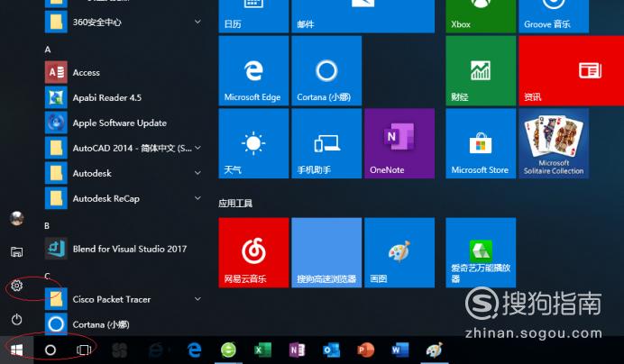
Task: Open Excel from the taskbar
Action: [262, 350]
